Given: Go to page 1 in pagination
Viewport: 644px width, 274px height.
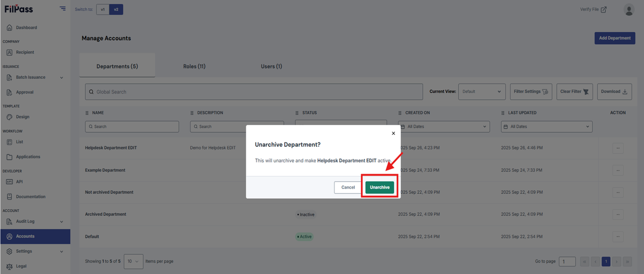Looking at the screenshot, I should [606, 261].
